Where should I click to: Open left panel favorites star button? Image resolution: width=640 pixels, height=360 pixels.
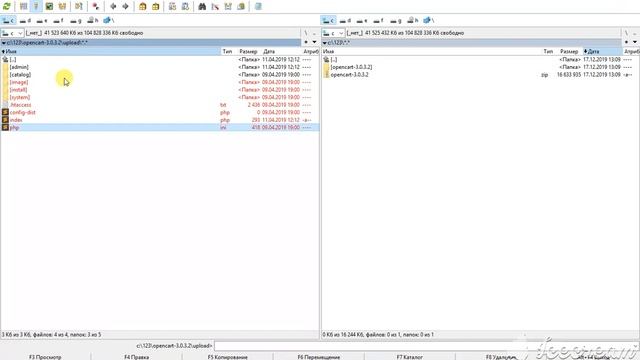click(x=306, y=42)
